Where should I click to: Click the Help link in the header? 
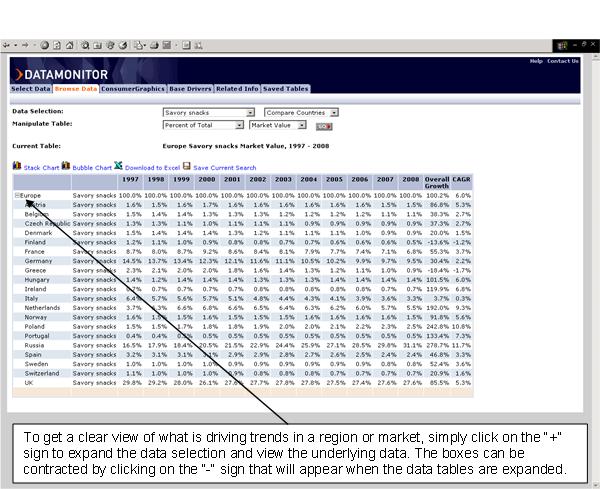[x=536, y=61]
